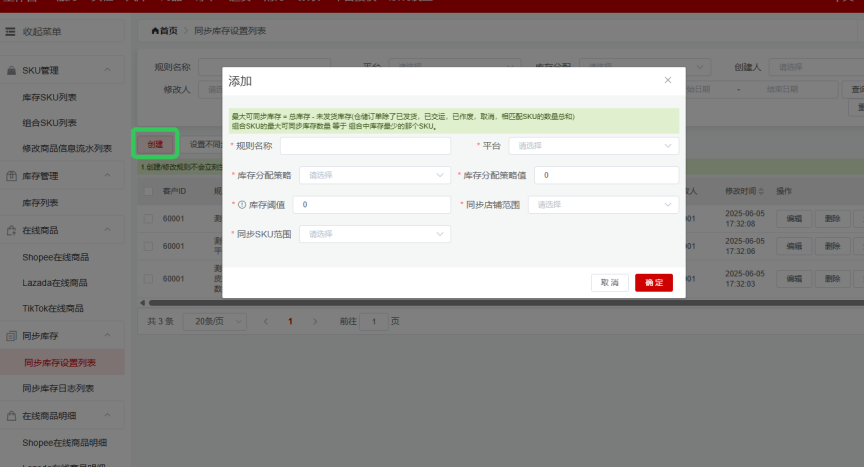Image resolution: width=864 pixels, height=467 pixels.
Task: Open the 同步SKU范围 dropdown
Action: (375, 234)
